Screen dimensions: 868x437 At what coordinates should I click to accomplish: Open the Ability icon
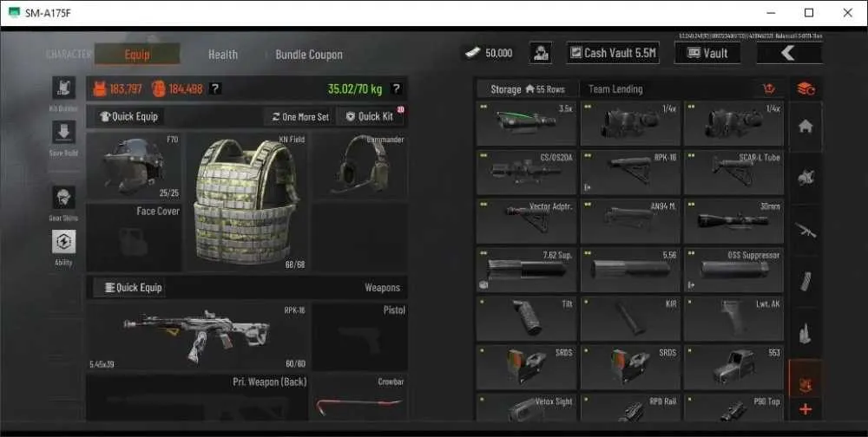(x=63, y=242)
